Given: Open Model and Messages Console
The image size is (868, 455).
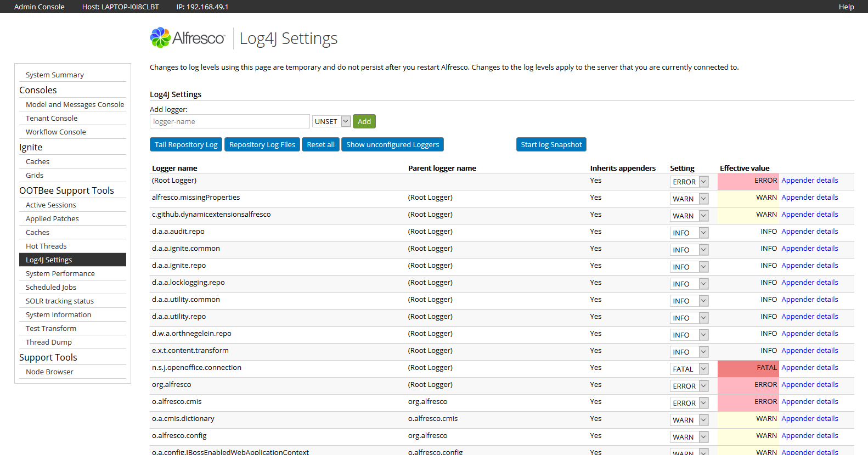Looking at the screenshot, I should pos(75,104).
